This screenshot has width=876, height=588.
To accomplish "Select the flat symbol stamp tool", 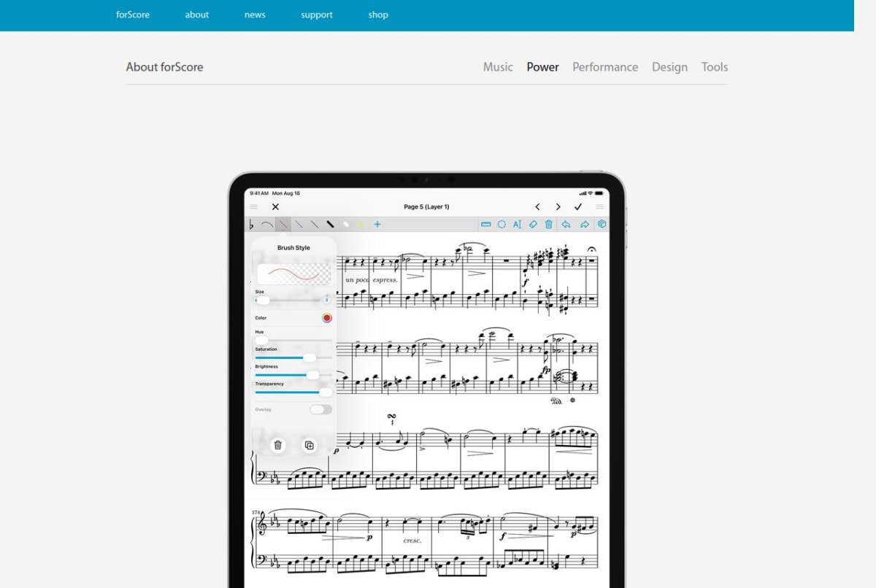I will point(252,225).
